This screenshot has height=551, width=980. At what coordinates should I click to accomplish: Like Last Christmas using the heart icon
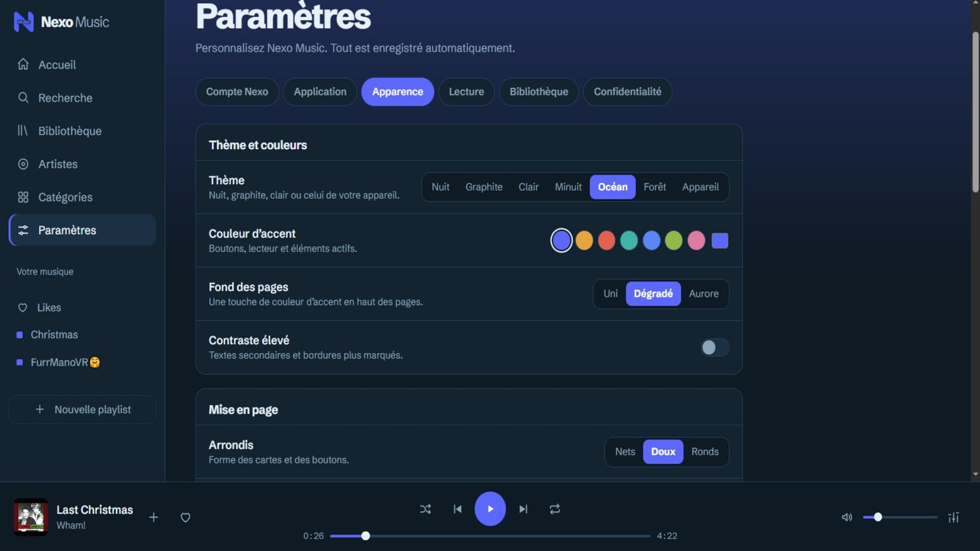(185, 518)
